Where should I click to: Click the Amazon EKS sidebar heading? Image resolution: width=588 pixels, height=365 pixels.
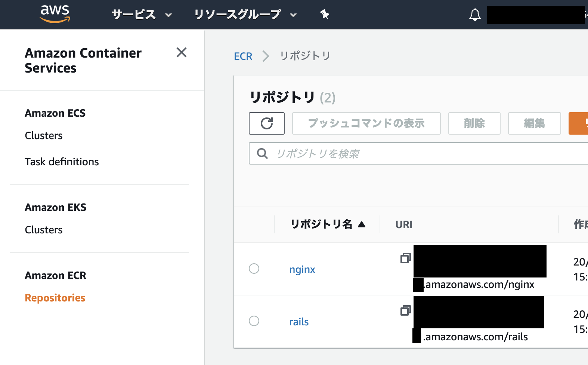tap(55, 207)
